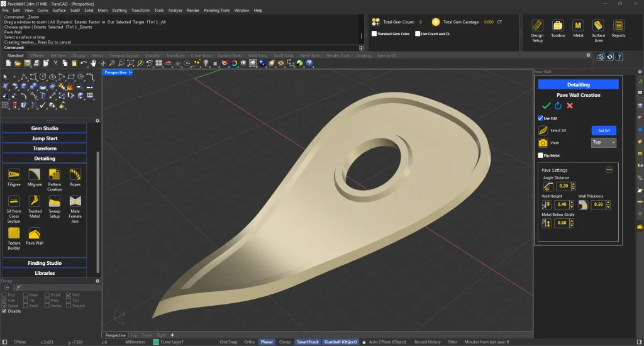This screenshot has height=346, width=644.
Task: Click the Texture Builder icon
Action: (14, 233)
